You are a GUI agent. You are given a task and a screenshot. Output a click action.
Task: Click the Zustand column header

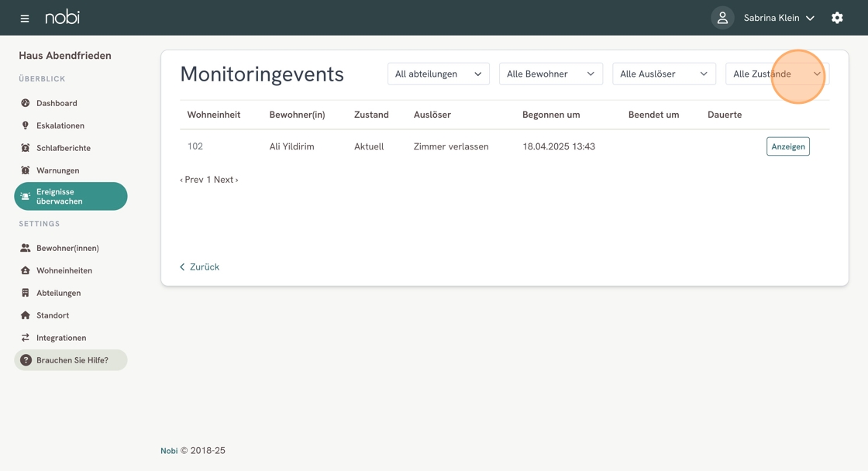pyautogui.click(x=371, y=115)
